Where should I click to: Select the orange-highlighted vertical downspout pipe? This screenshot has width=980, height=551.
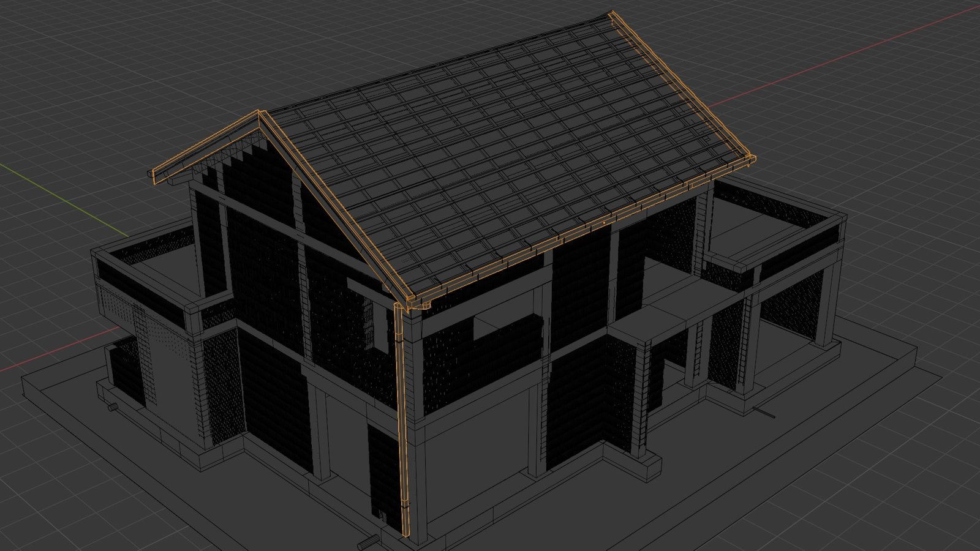tap(403, 416)
